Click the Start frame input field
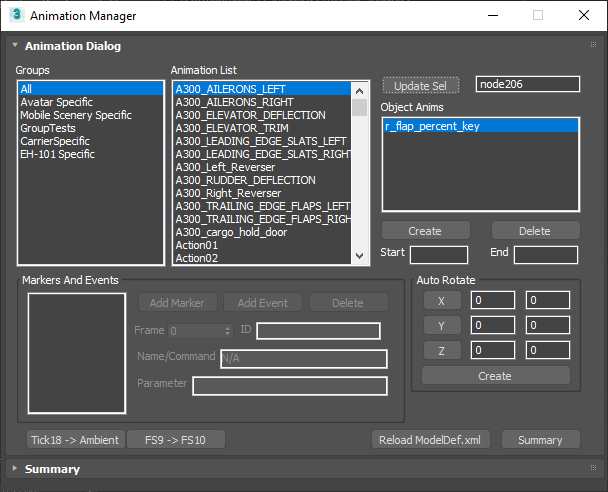 (438, 255)
